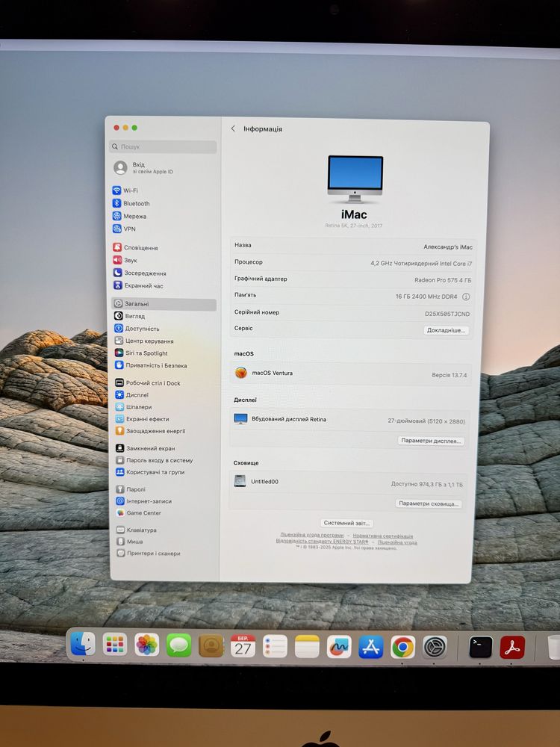
Task: Open Принтери і сканери settings
Action: 149,554
